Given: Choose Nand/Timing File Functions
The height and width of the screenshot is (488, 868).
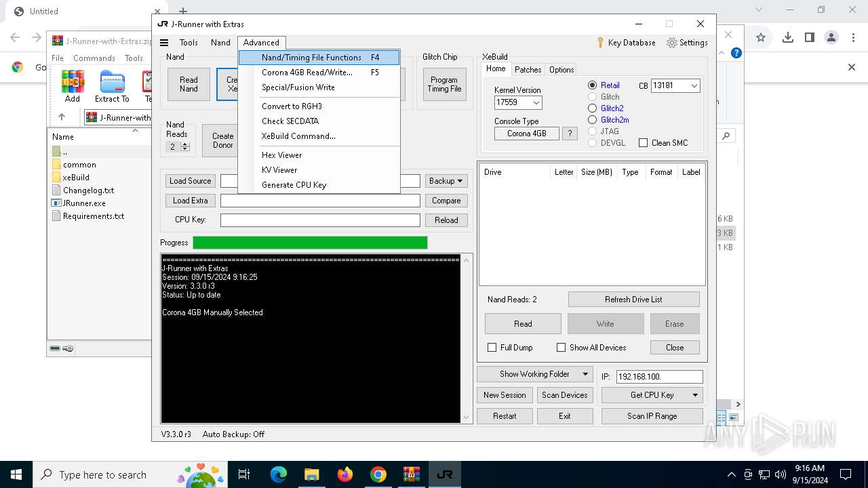Looking at the screenshot, I should pyautogui.click(x=319, y=58).
